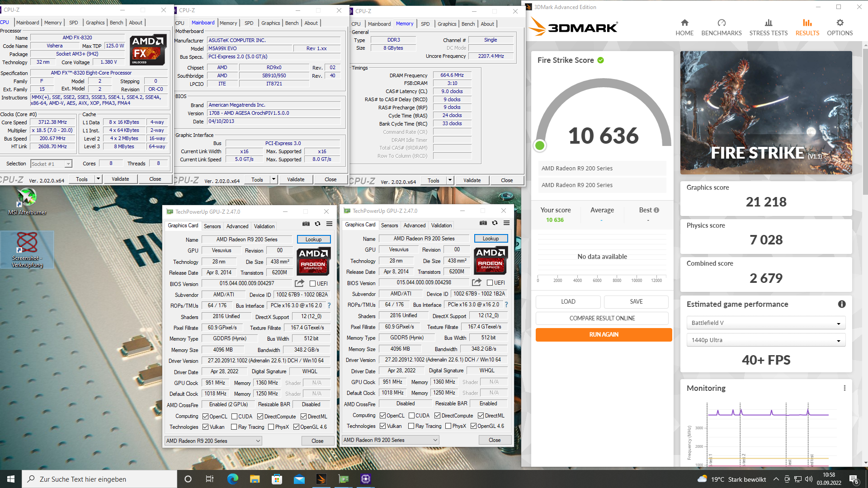The height and width of the screenshot is (488, 868).
Task: Open Microsoft Store from taskbar
Action: [277, 479]
